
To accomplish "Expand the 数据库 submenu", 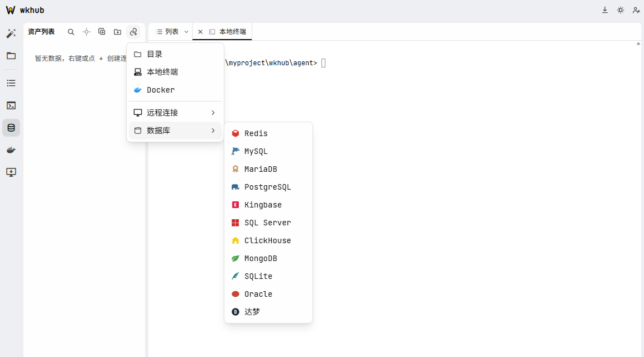I will coord(175,131).
